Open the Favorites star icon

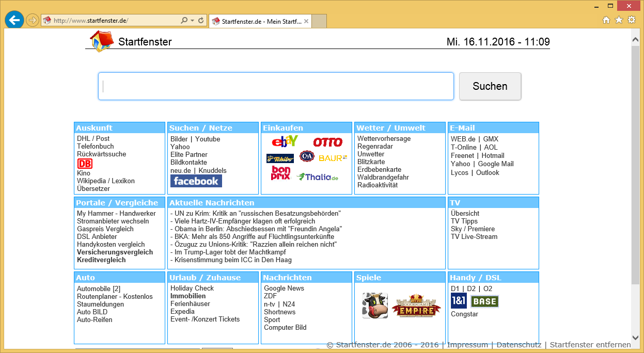[619, 20]
